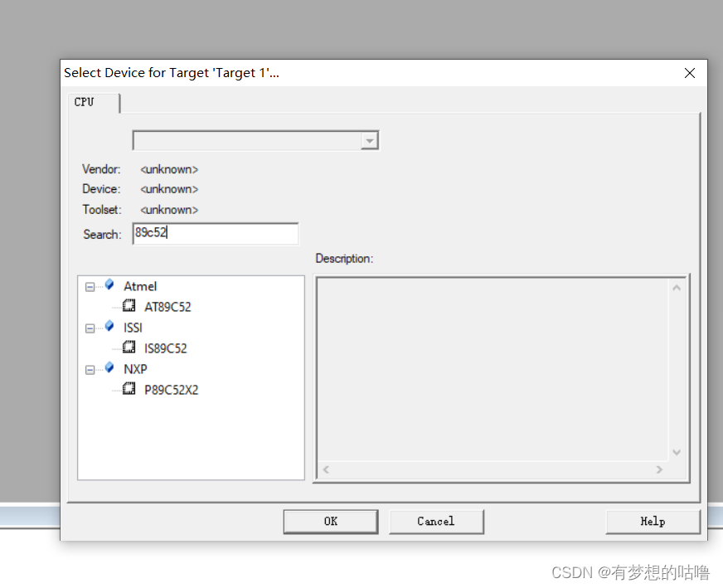Viewport: 723px width, 588px height.
Task: Click inside the Description text box
Action: point(493,370)
